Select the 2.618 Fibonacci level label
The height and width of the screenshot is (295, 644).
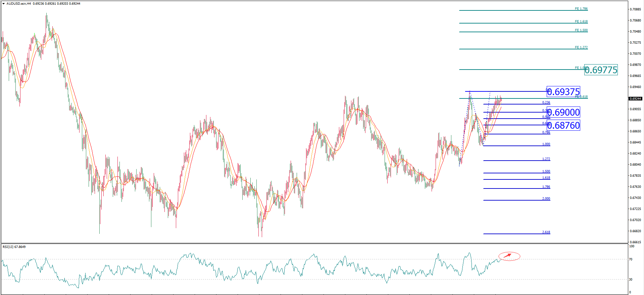[x=546, y=232]
